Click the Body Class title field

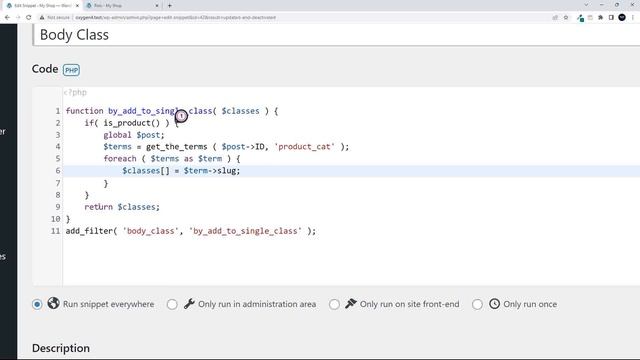pos(336,35)
